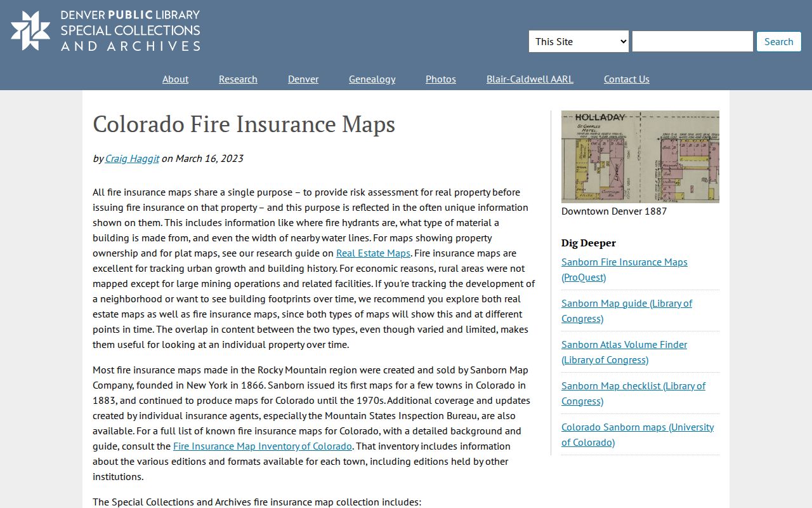This screenshot has width=812, height=508.
Task: Open the Genealogy menu item
Action: [372, 79]
